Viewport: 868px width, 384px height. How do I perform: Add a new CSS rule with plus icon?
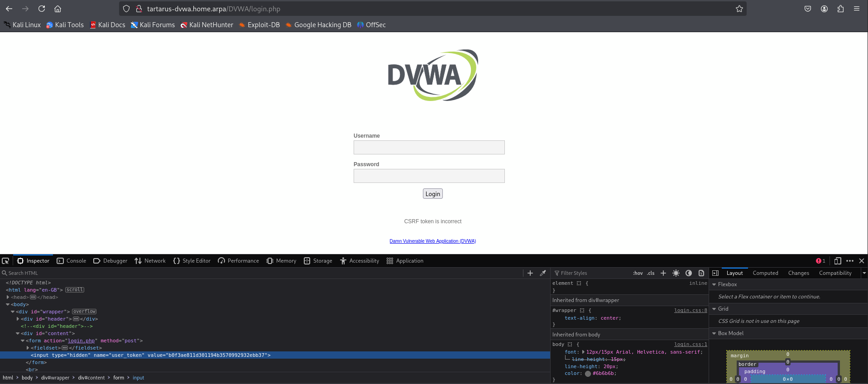[663, 273]
